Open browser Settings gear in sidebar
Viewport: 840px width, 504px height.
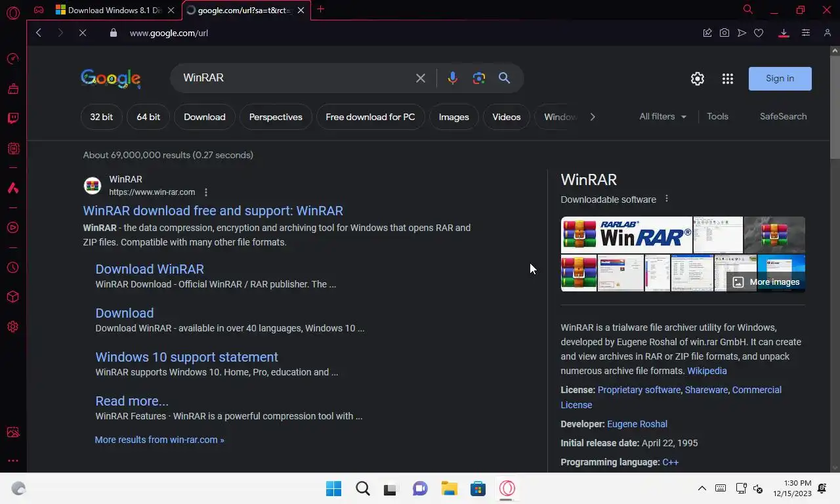pyautogui.click(x=12, y=327)
